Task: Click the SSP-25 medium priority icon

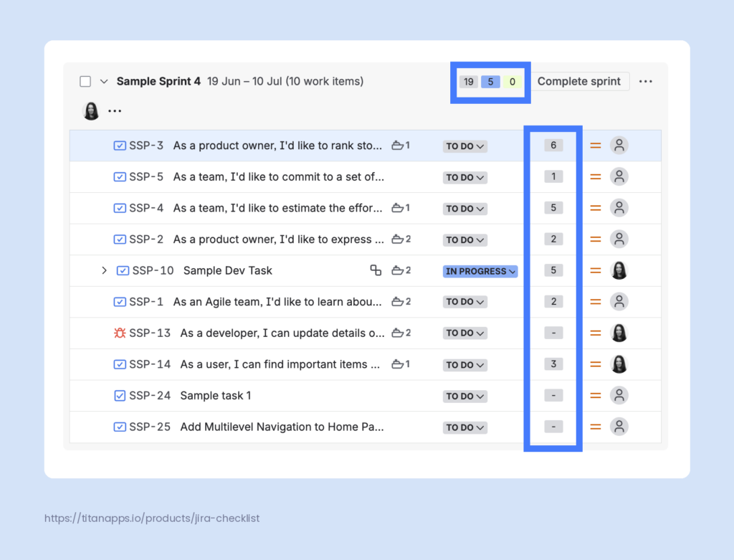Action: coord(596,427)
